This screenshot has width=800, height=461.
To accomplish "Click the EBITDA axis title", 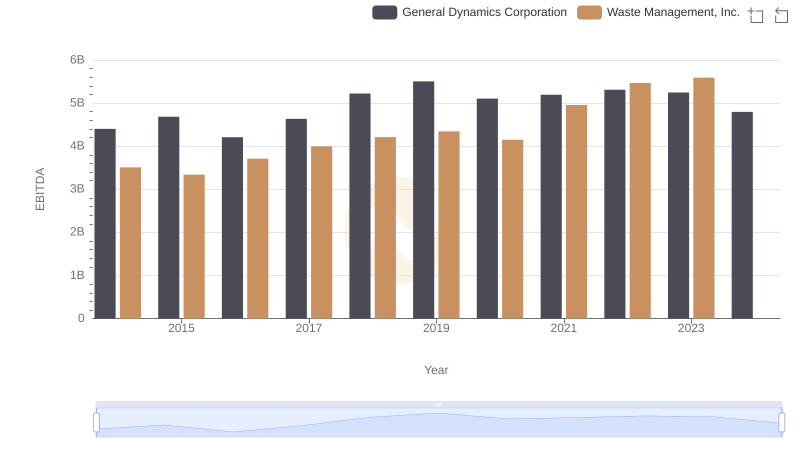I will [x=40, y=189].
